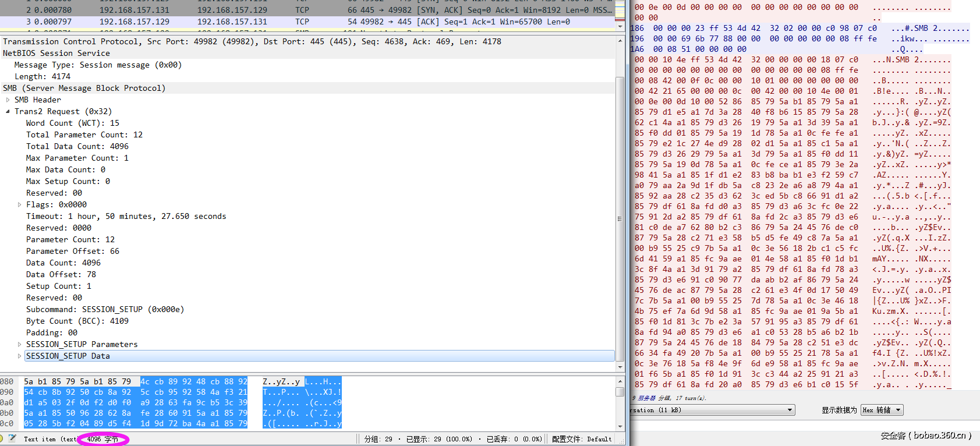The height and width of the screenshot is (446, 980).
Task: Click the Subcommand: SESSION_SETUP field
Action: [105, 309]
